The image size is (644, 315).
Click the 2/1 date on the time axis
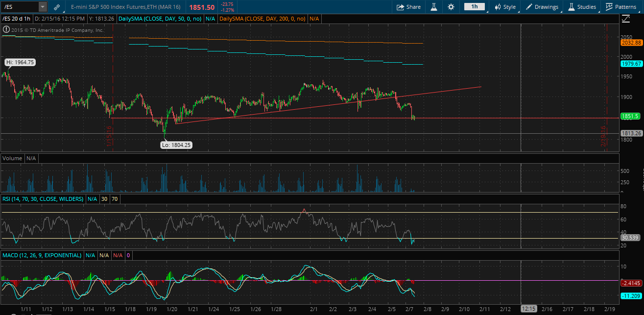pos(314,310)
